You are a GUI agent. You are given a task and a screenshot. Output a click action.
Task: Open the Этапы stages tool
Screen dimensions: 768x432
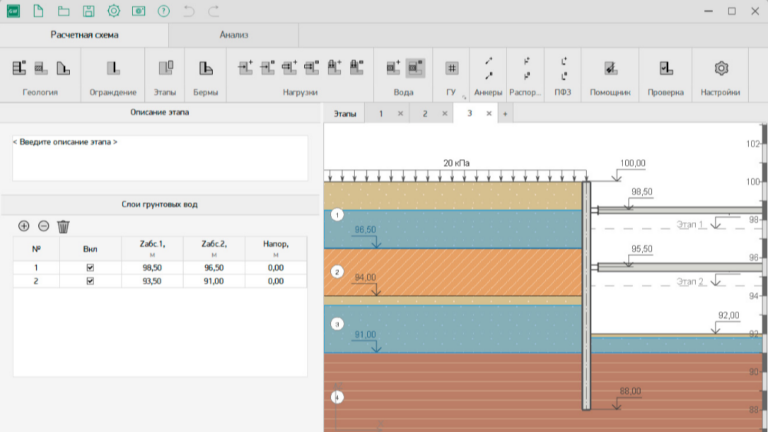tap(165, 68)
